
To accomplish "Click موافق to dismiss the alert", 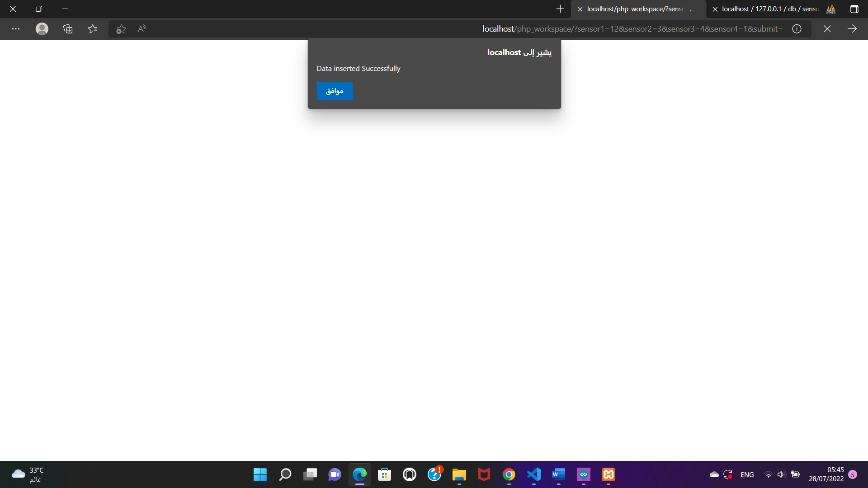I will [335, 91].
